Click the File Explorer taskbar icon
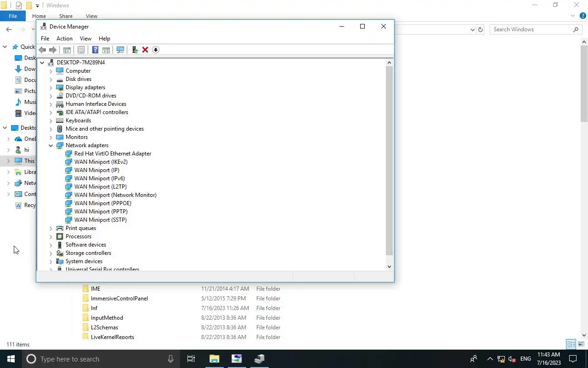Viewport: 588px width, 368px height. (215, 359)
